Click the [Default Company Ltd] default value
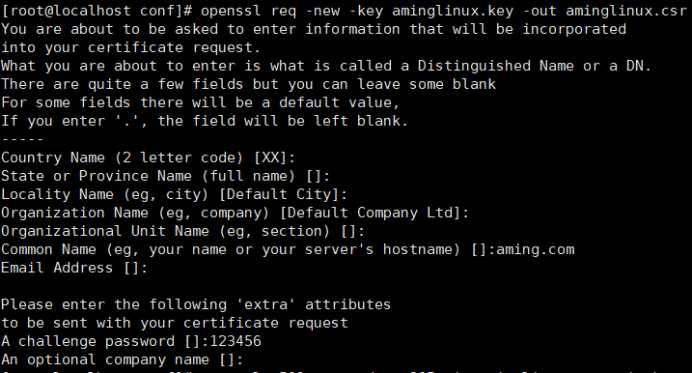This screenshot has width=692, height=373. point(370,213)
